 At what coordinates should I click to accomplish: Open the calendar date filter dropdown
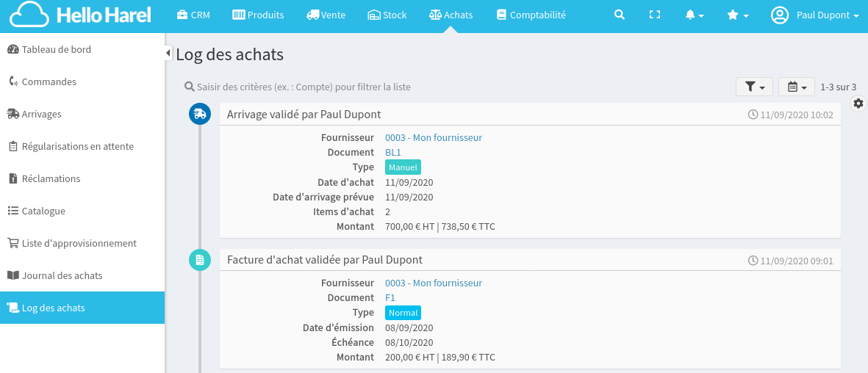(x=797, y=87)
